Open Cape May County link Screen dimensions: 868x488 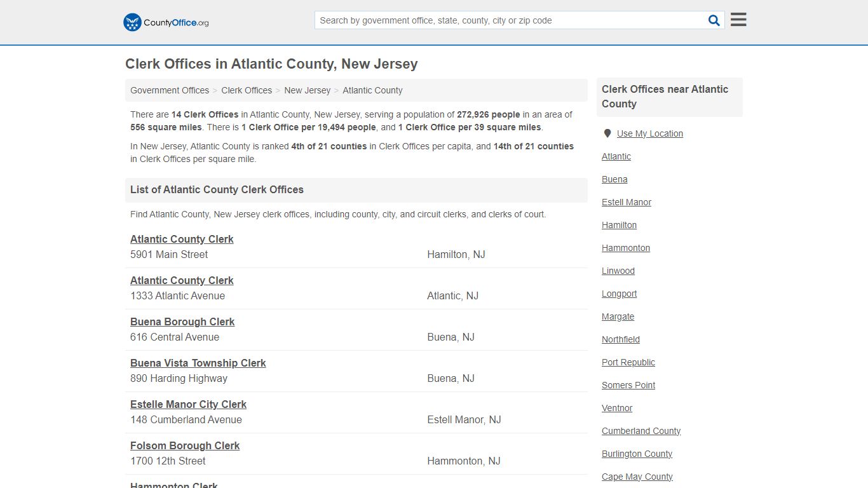[x=637, y=477]
